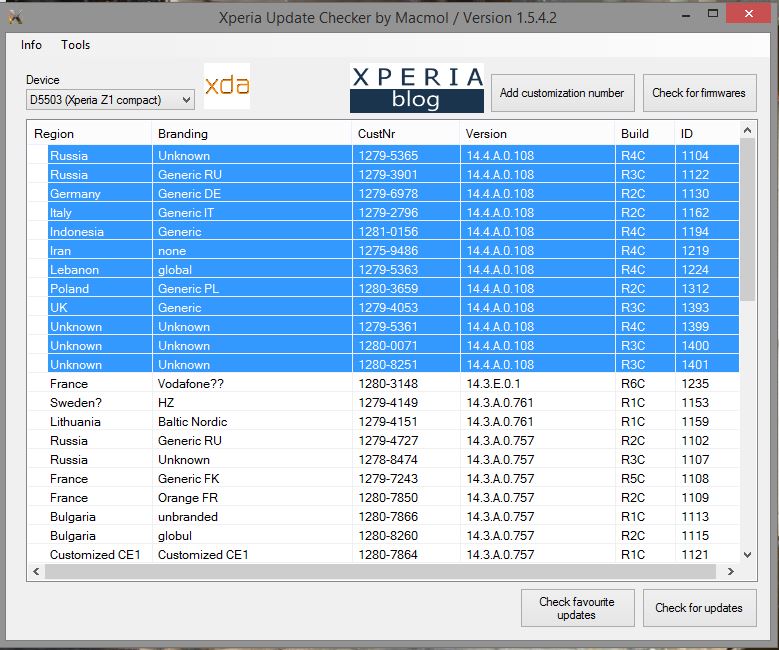The height and width of the screenshot is (650, 779).
Task: Sort by Version column header
Action: (537, 134)
